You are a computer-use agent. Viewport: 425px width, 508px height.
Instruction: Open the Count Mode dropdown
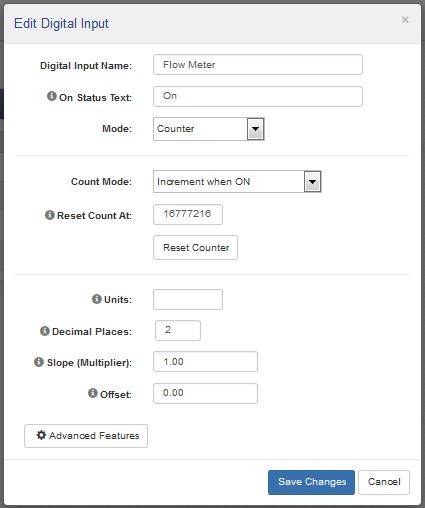[x=237, y=182]
